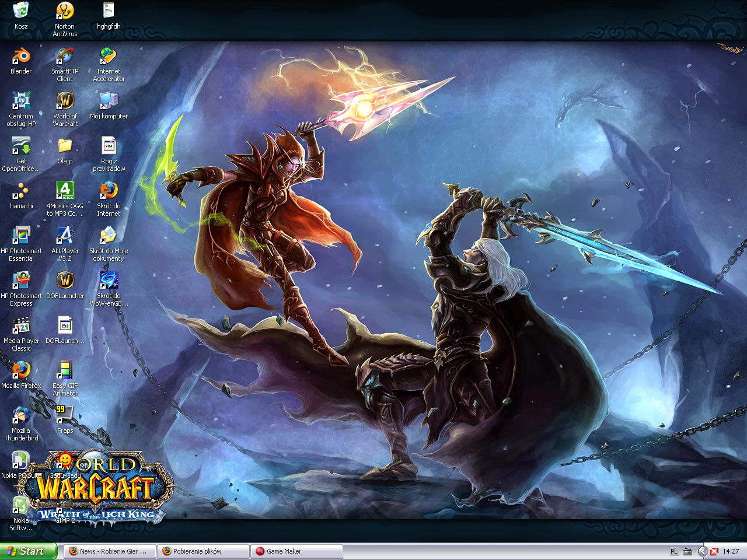Click the Start button

coord(29,551)
